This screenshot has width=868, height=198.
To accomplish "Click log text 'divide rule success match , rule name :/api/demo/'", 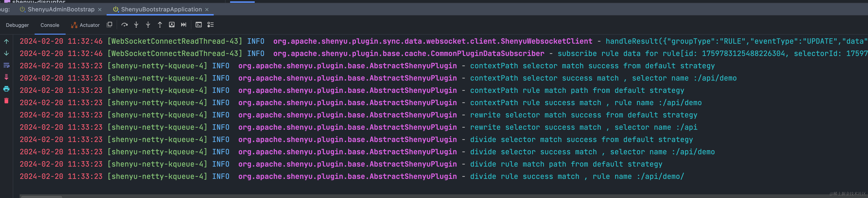I will click(x=577, y=176).
